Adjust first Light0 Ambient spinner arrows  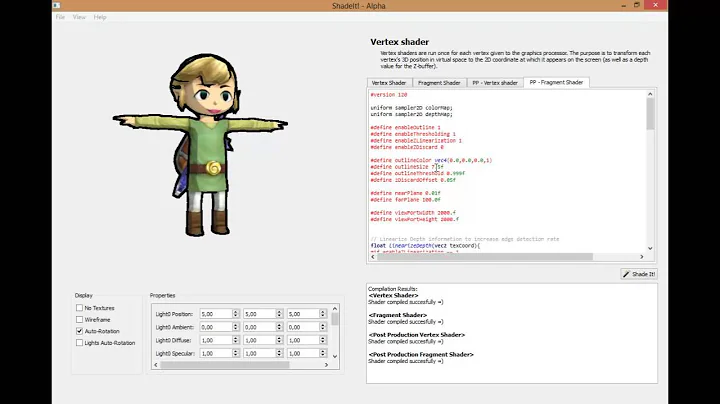tap(236, 327)
